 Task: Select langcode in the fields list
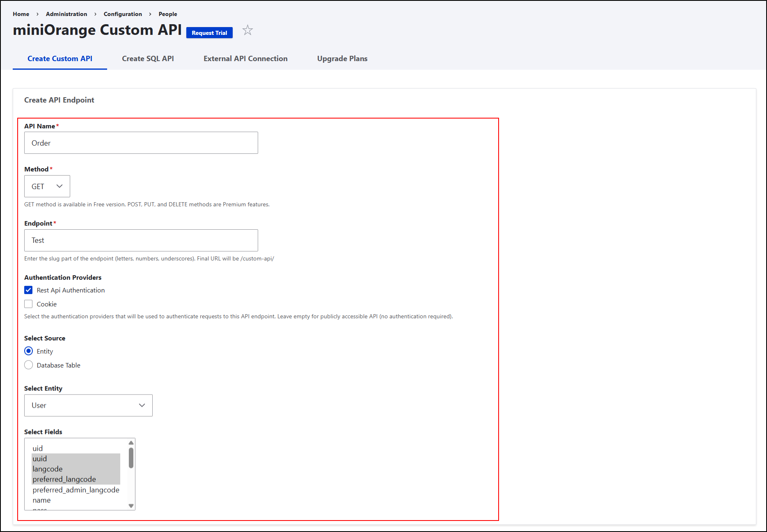(x=76, y=469)
